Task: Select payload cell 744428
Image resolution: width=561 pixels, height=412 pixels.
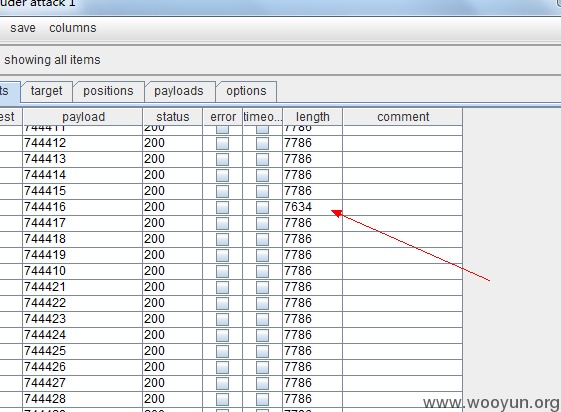Action: coord(83,399)
